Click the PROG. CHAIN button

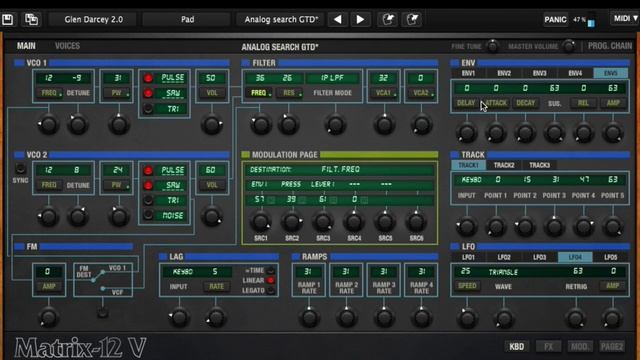[x=610, y=46]
